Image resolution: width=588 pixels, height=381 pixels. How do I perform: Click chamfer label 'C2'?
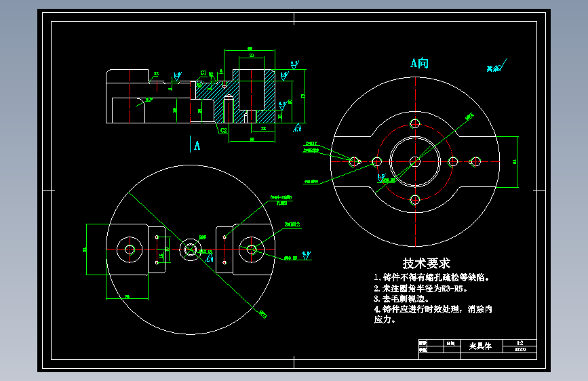pyautogui.click(x=224, y=130)
